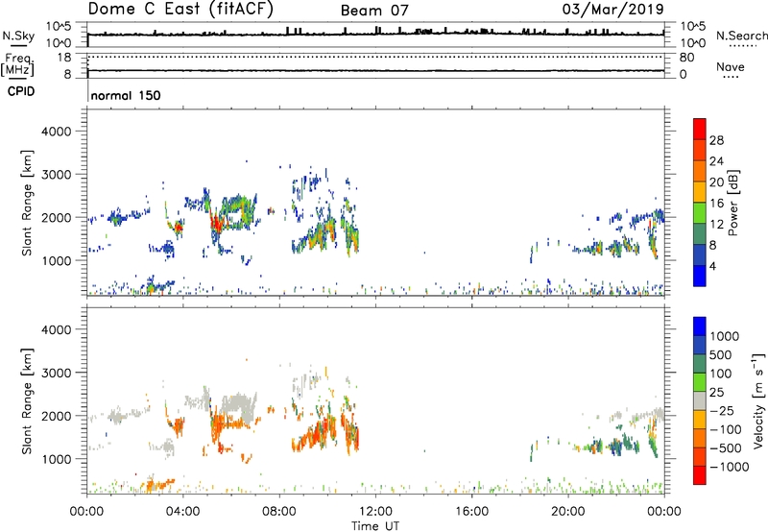This screenshot has height=532, width=768.
Task: Click the 'N.Search' legend label
Action: 741,36
